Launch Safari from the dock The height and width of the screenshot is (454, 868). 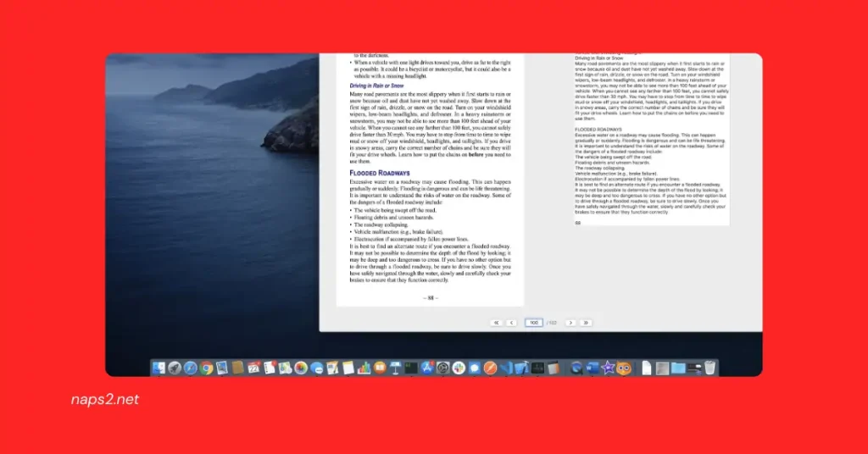[x=191, y=368]
